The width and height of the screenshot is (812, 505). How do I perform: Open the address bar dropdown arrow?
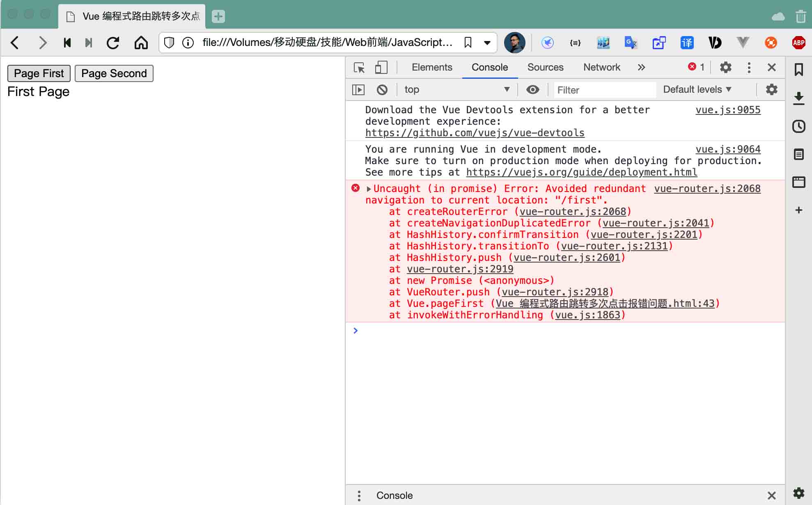pos(487,43)
